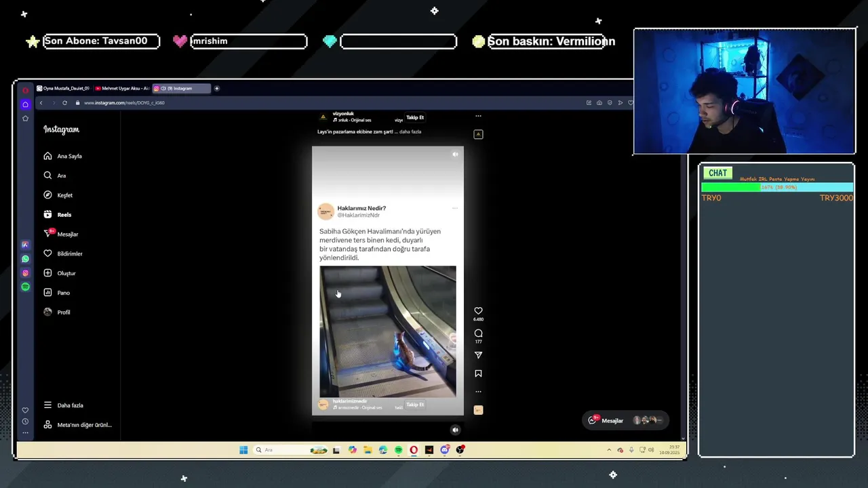The height and width of the screenshot is (488, 868).
Task: Follow haklarimiznedir with Takip Et
Action: [415, 405]
